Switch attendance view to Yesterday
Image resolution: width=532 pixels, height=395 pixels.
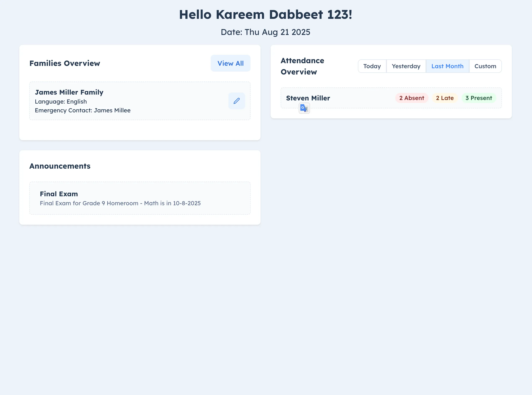click(406, 66)
